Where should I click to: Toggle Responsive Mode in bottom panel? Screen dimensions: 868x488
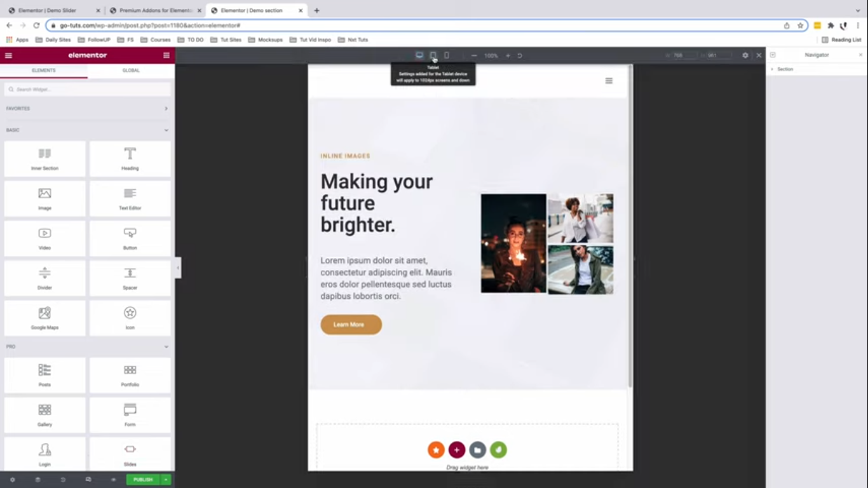tap(88, 480)
